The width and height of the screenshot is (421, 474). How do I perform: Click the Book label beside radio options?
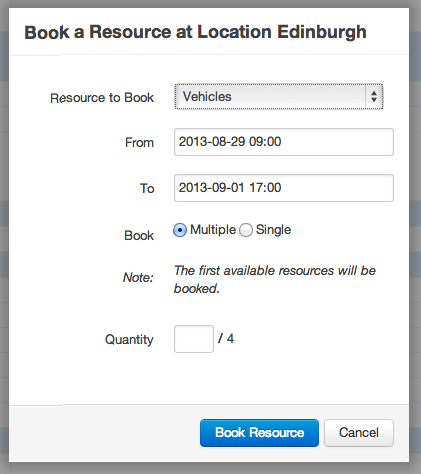(139, 236)
